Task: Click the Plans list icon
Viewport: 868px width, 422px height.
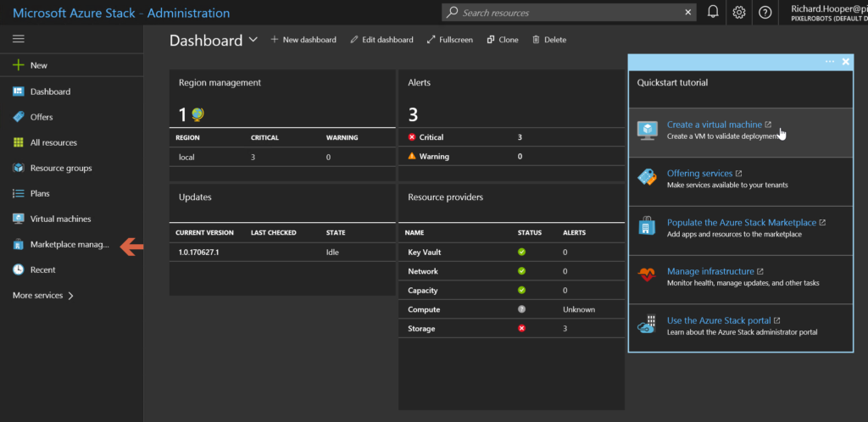Action: (x=19, y=193)
